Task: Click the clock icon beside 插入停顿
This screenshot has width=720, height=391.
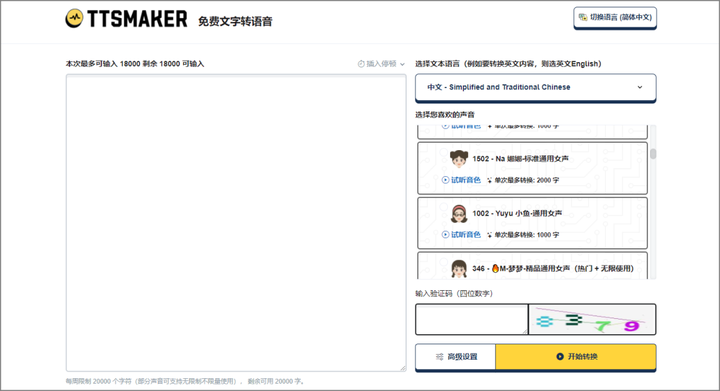Action: [x=361, y=64]
